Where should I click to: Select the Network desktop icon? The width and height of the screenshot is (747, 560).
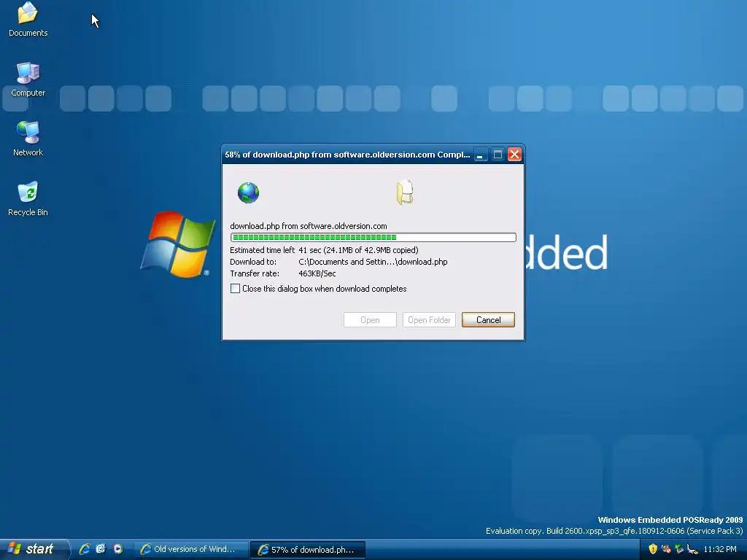click(28, 139)
